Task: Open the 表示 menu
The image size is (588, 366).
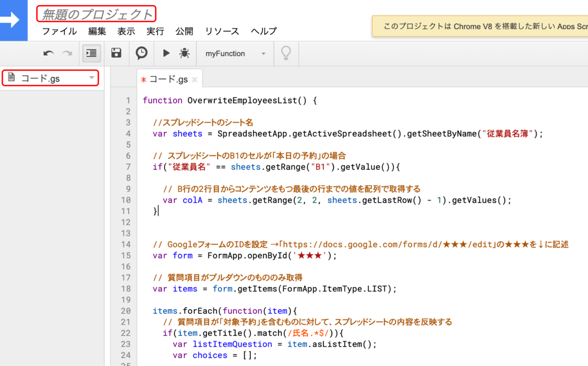Action: coord(126,31)
